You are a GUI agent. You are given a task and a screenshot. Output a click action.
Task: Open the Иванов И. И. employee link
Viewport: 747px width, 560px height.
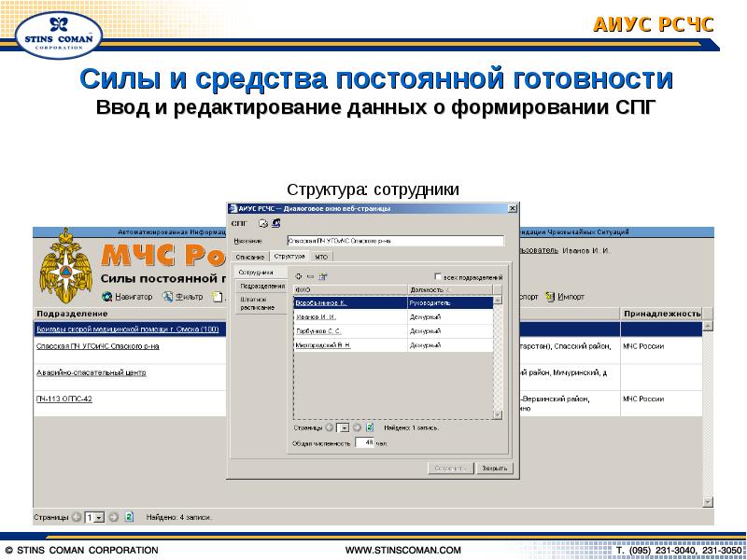click(x=316, y=316)
